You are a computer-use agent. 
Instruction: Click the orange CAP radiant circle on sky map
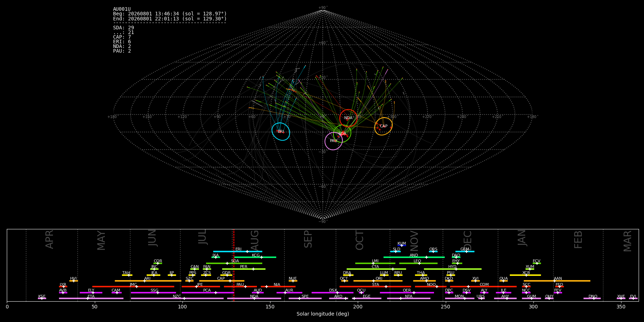(384, 126)
